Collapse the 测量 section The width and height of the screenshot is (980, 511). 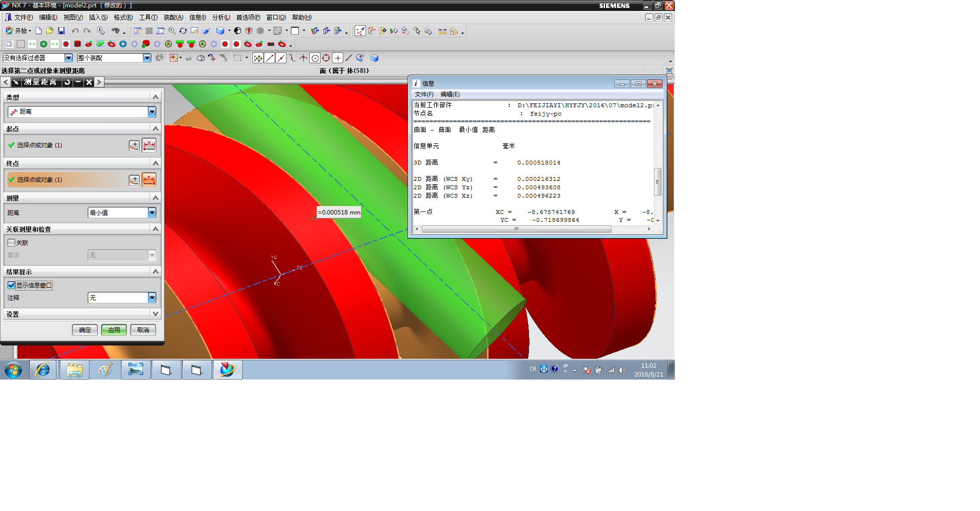point(156,198)
